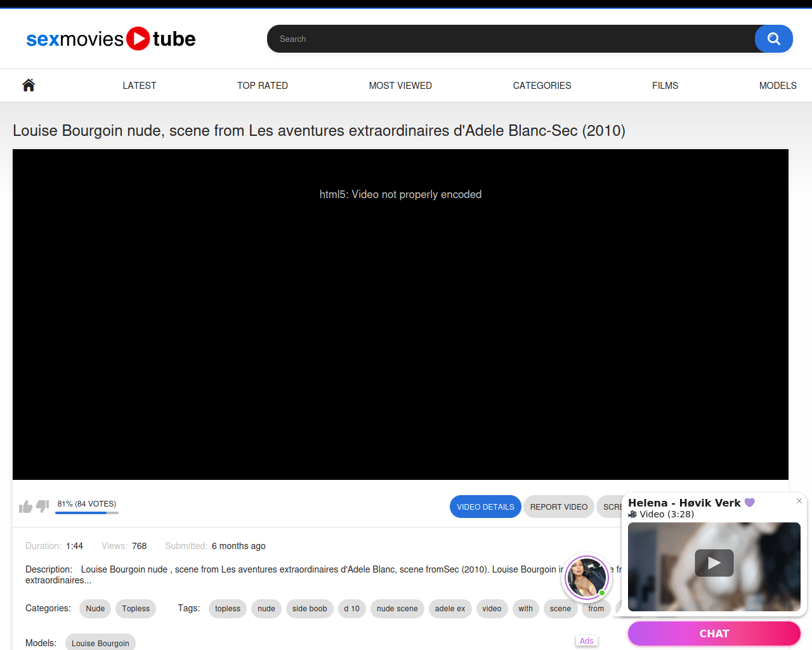Click the site logo play icon
The width and height of the screenshot is (812, 650).
(138, 39)
